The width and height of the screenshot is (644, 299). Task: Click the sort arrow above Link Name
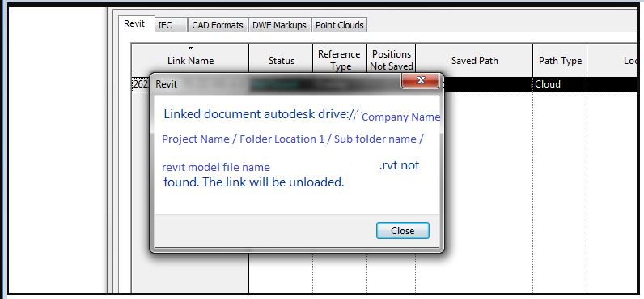190,48
